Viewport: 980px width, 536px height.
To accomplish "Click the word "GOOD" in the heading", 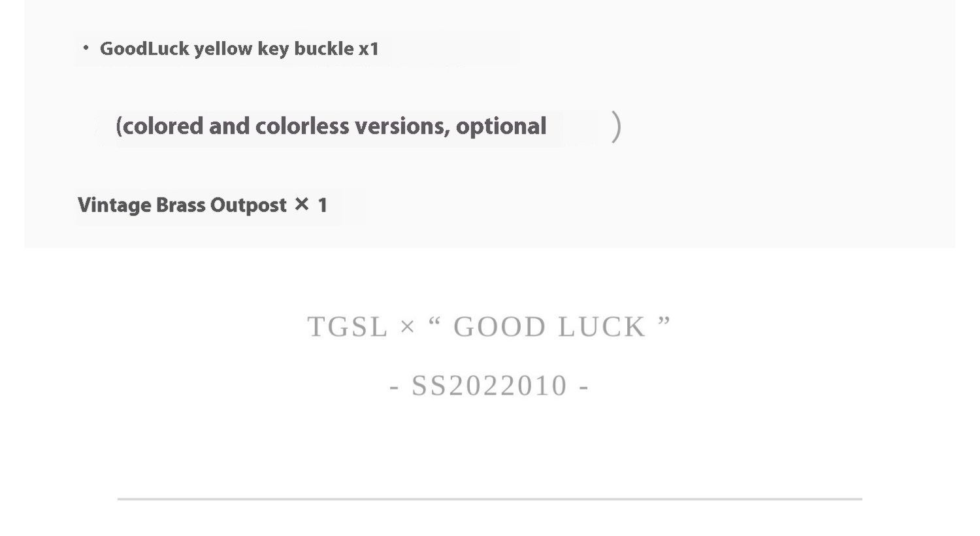I will click(x=500, y=327).
